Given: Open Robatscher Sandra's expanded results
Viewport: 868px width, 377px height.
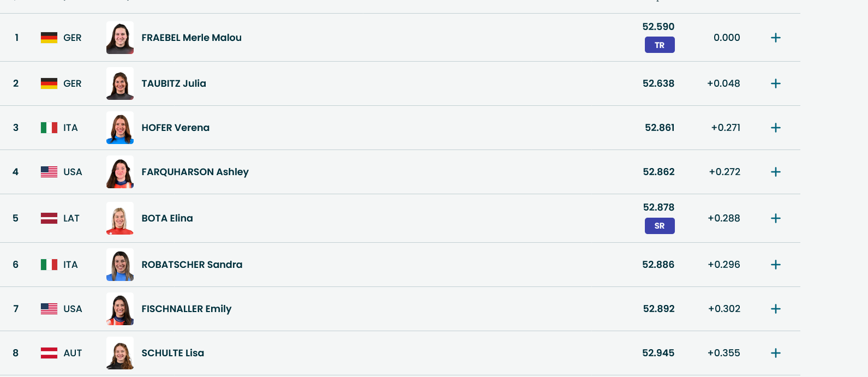Looking at the screenshot, I should pyautogui.click(x=775, y=265).
